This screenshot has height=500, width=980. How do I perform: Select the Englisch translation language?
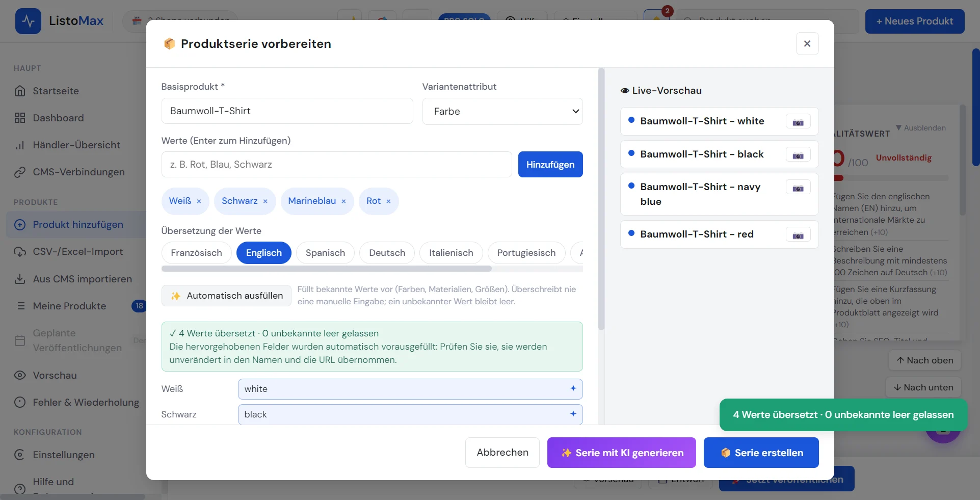pos(263,253)
